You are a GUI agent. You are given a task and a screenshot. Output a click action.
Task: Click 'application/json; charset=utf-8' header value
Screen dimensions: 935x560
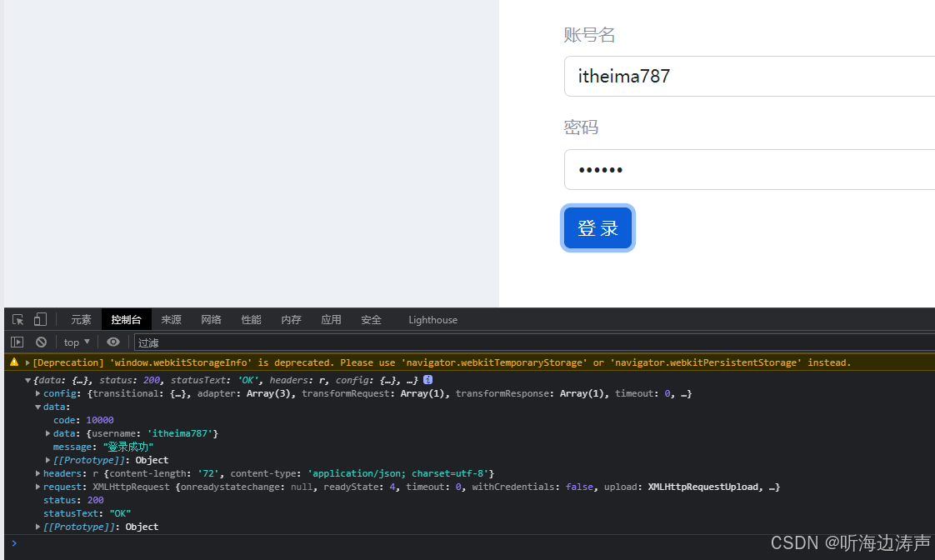[x=398, y=473]
